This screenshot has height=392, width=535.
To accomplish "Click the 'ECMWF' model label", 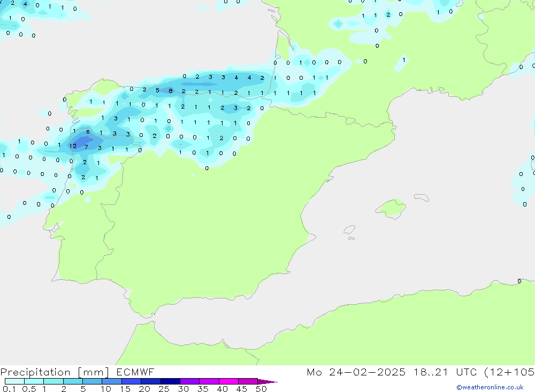I will point(135,372).
